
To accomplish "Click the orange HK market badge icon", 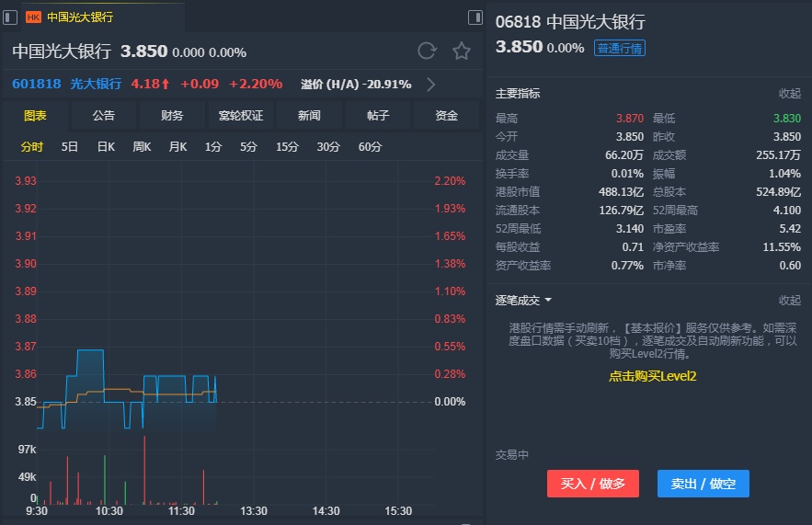I will point(34,17).
